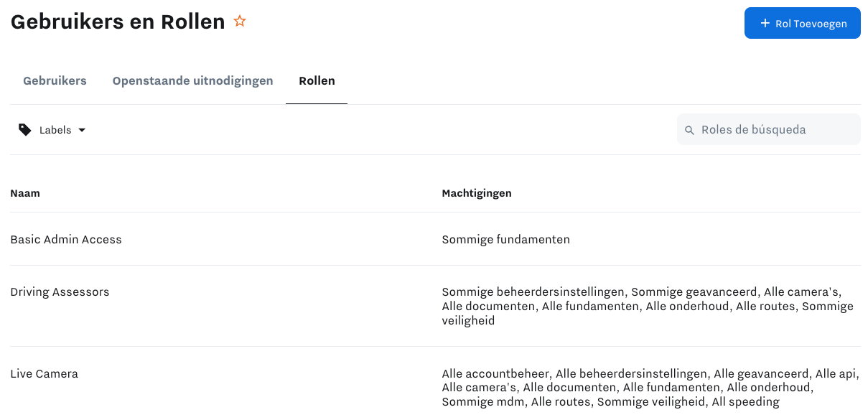Open the Labels filter by its text
The height and width of the screenshot is (420, 868).
pyautogui.click(x=55, y=130)
